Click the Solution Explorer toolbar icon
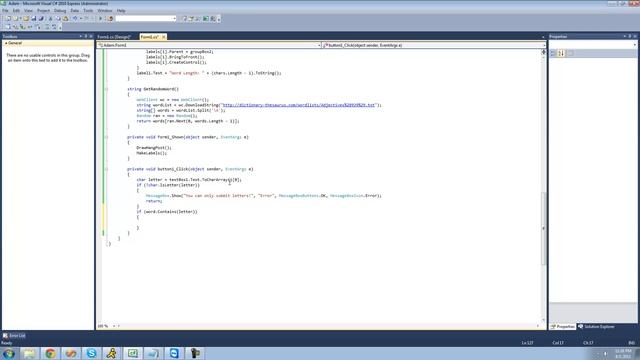 184,18
